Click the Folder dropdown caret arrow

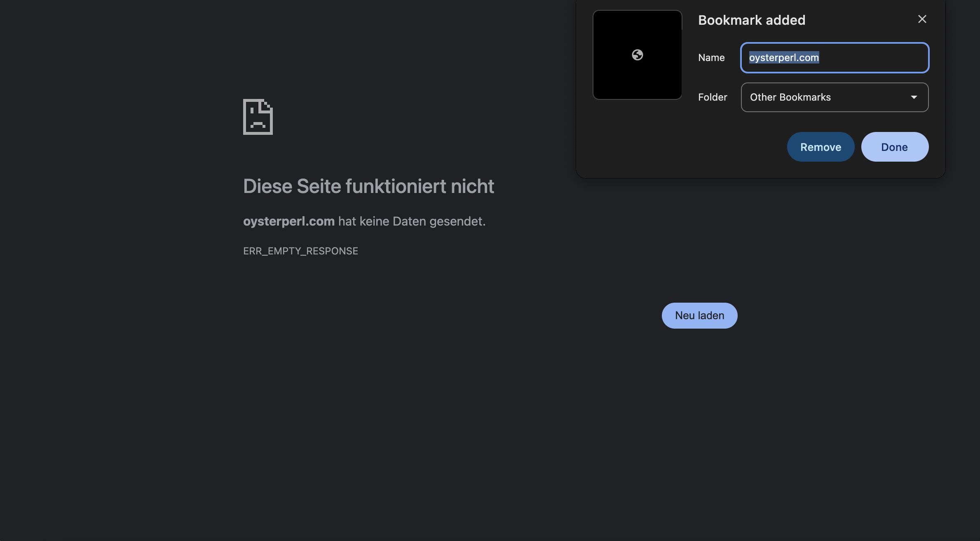(914, 97)
